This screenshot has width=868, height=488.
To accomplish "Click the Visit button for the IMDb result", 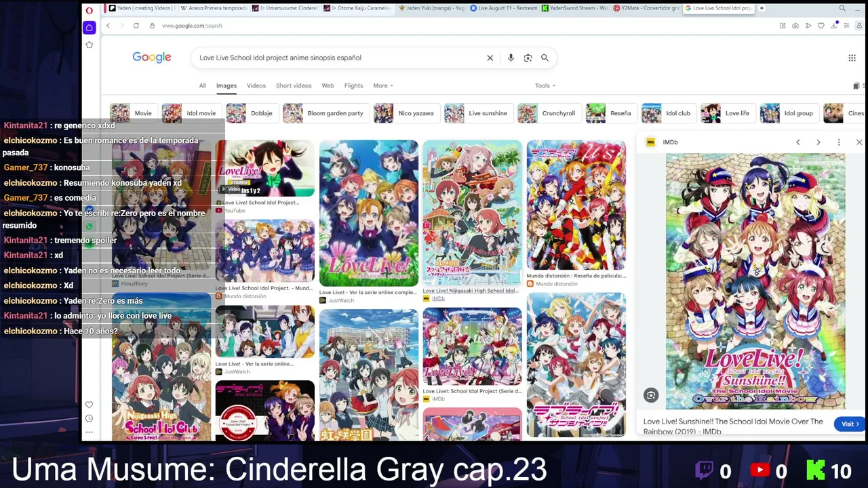I will [850, 424].
